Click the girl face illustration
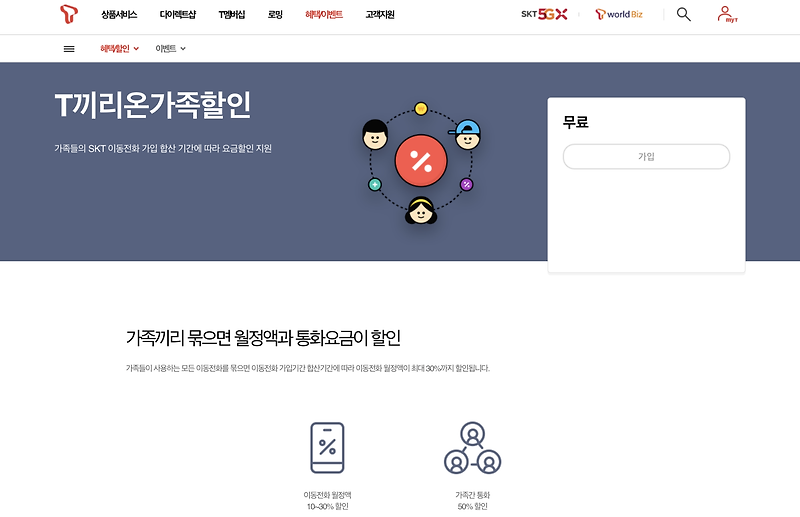Viewport: 800px width, 517px height. 421,210
